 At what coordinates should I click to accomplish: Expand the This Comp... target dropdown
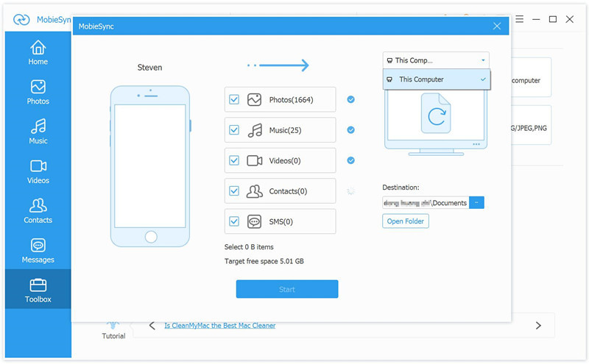[x=436, y=60]
